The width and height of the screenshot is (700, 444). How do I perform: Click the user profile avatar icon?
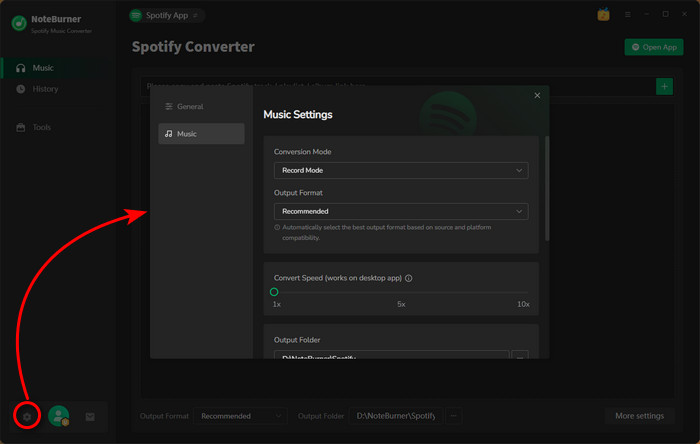coord(58,416)
